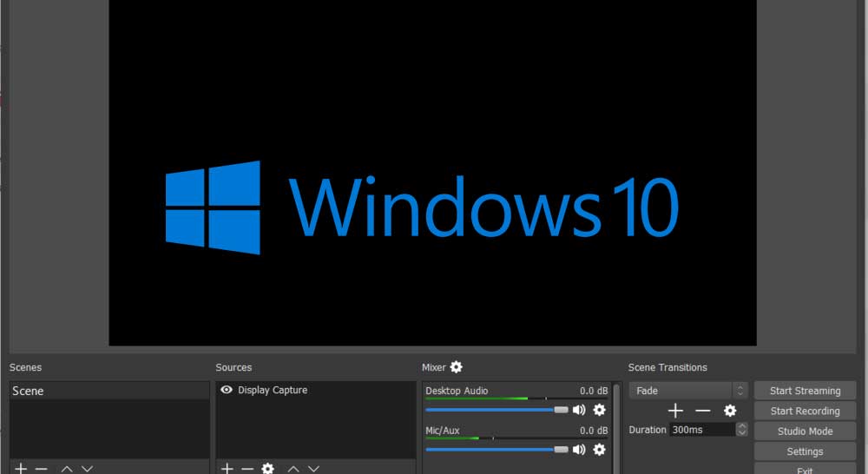868x474 pixels.
Task: Mute Mic/Aux speaker icon
Action: coord(579,450)
